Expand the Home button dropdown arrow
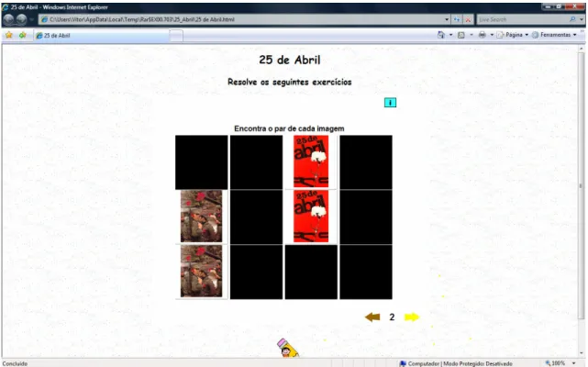The width and height of the screenshot is (588, 367). tap(450, 35)
